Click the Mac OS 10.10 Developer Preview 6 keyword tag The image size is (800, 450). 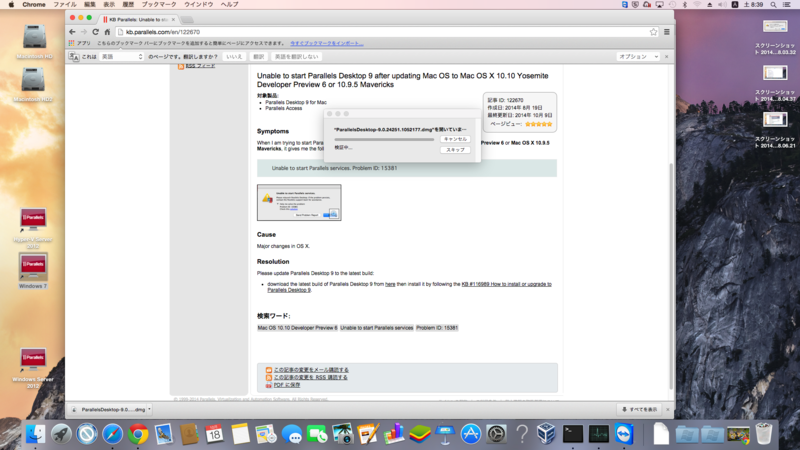point(297,328)
